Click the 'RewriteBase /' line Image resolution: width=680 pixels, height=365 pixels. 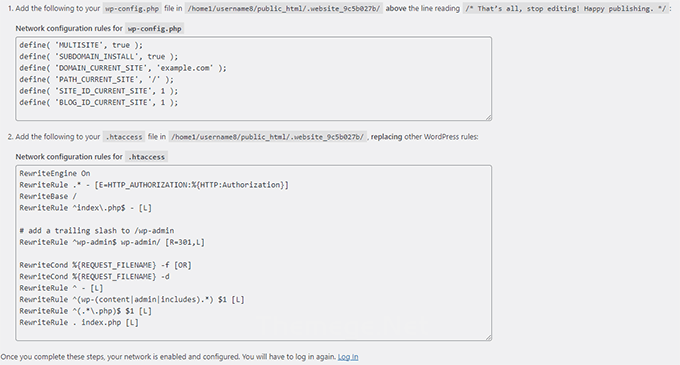[48, 196]
